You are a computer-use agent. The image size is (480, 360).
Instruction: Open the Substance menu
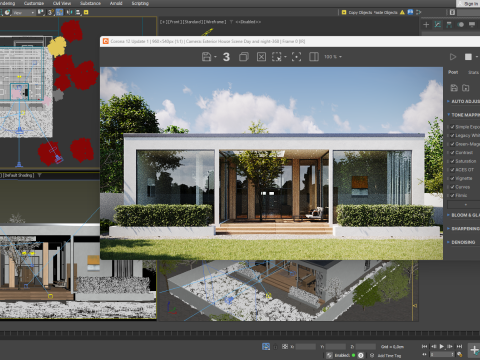tap(90, 3)
